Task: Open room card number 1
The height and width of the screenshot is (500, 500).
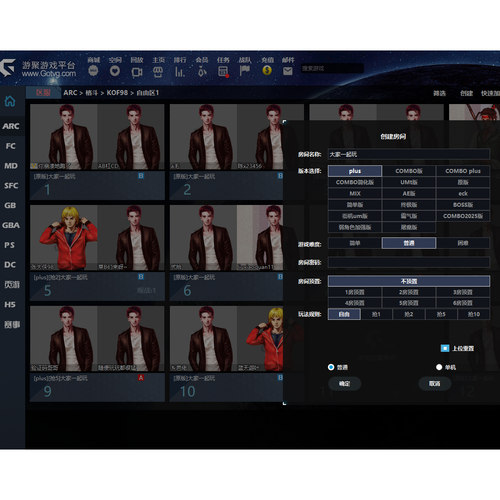Action: [x=97, y=152]
